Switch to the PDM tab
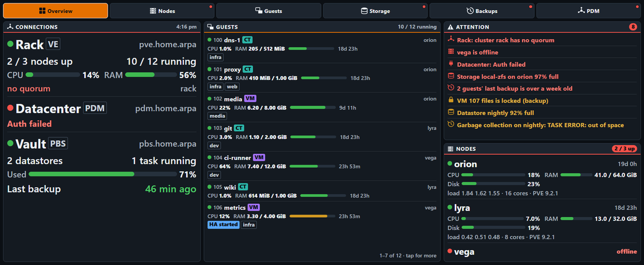 pyautogui.click(x=589, y=11)
